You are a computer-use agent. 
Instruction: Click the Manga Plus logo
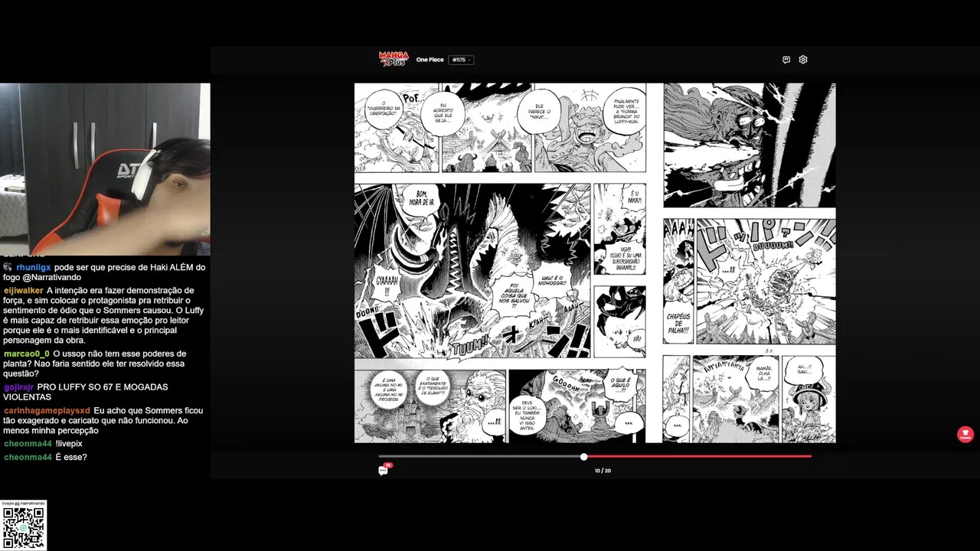pos(393,59)
